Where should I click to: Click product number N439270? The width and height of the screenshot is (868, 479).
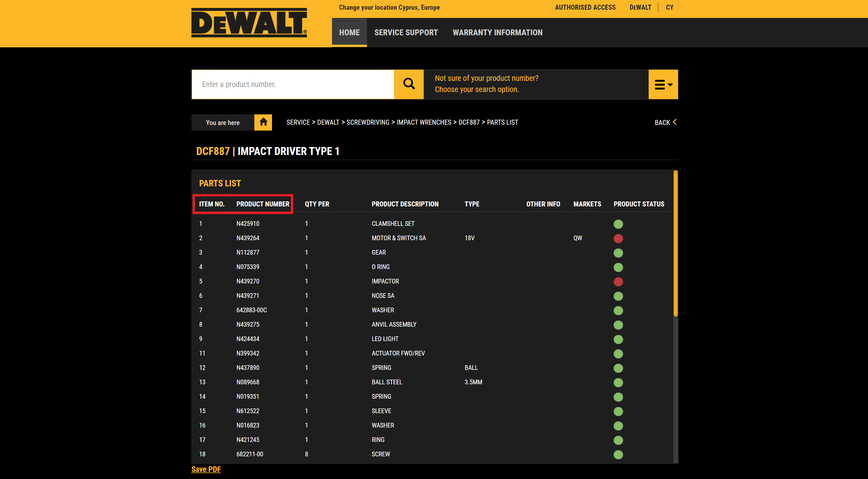coord(248,281)
